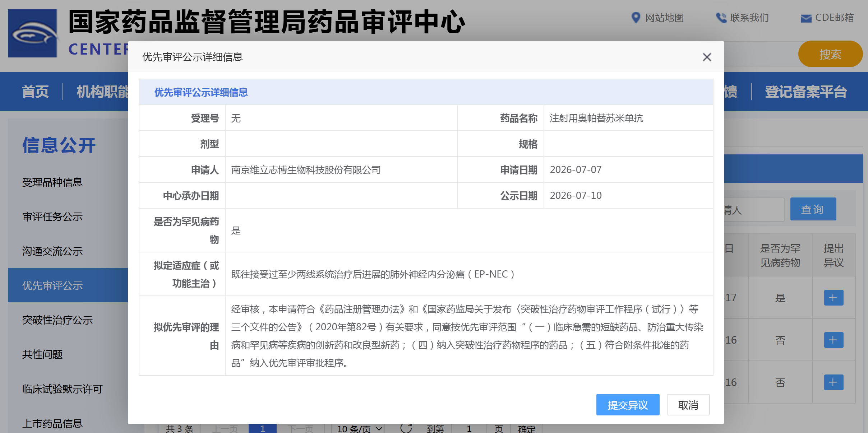Select 沟通交流公示 in the sidebar
This screenshot has height=433, width=868.
52,251
